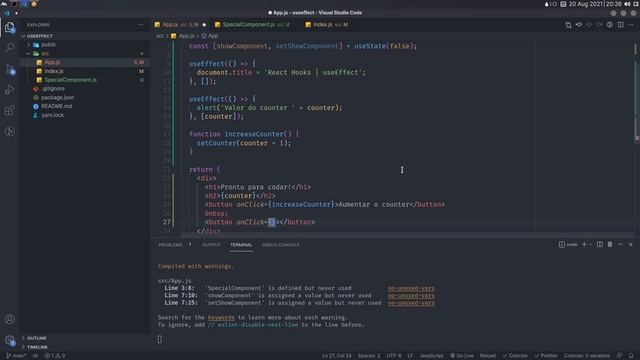Click Colorize in status bar
Screen dimensions: 640x360
(x=515, y=356)
